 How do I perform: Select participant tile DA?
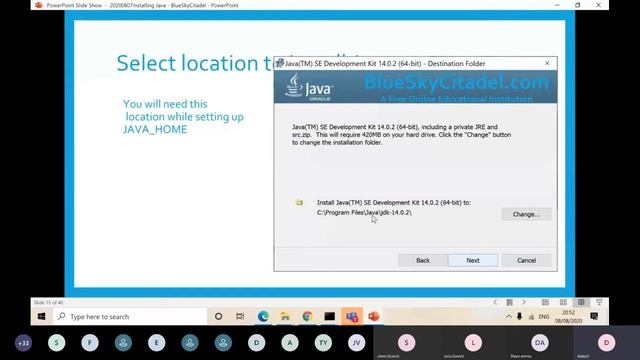(540, 343)
